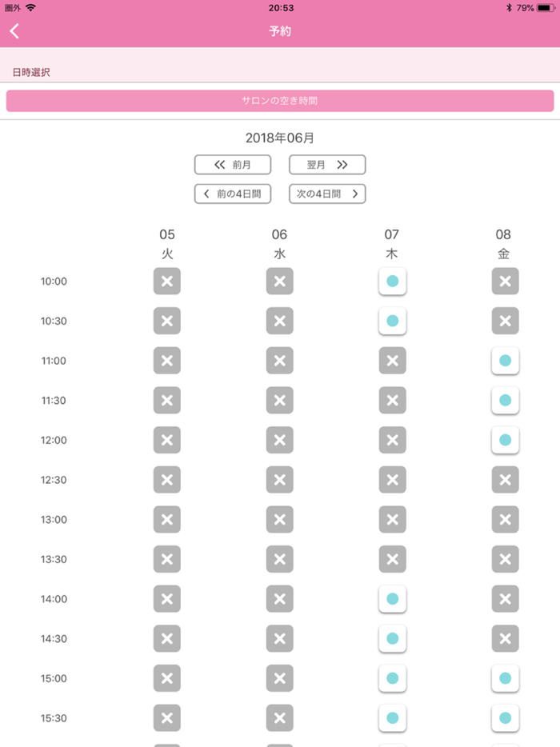Select available 10:00 slot on Thursday 07
Screen dimensions: 560x747
click(392, 282)
